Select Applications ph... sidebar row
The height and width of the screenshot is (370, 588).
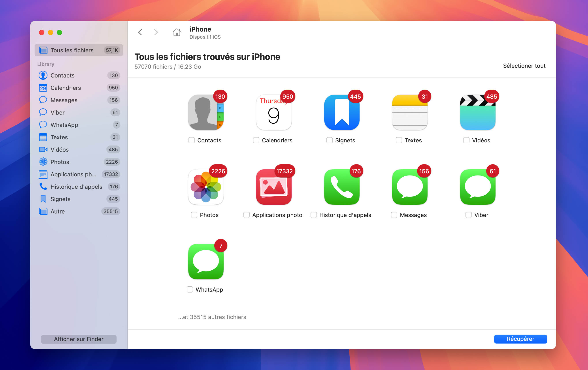(x=79, y=174)
